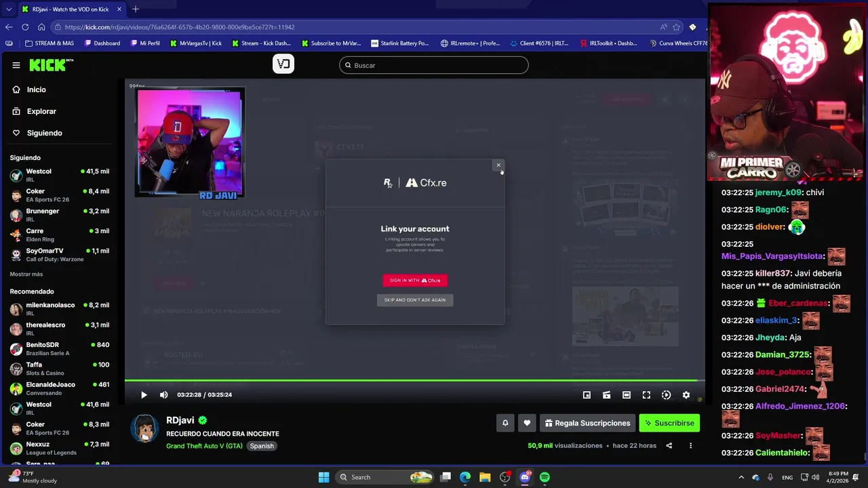
Task: Follow RDjavi with the heart button
Action: point(527,423)
